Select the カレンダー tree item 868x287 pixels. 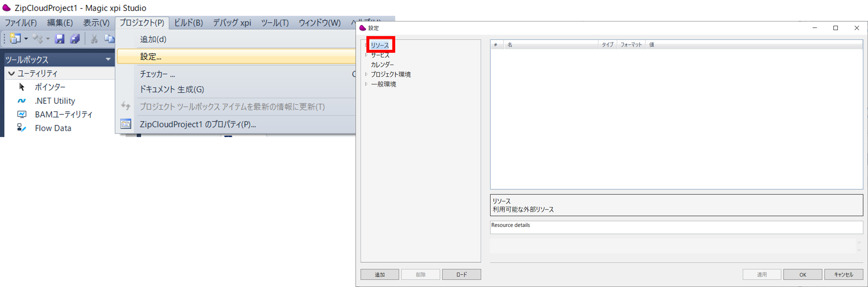tap(382, 64)
